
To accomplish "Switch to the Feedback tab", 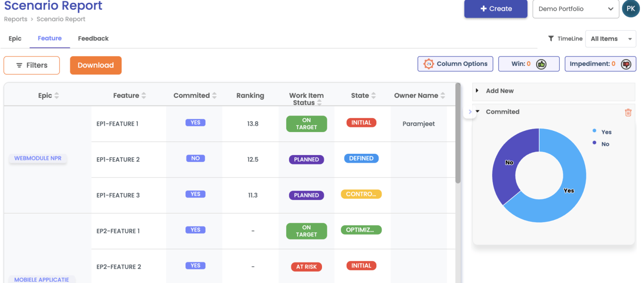I will (x=93, y=39).
